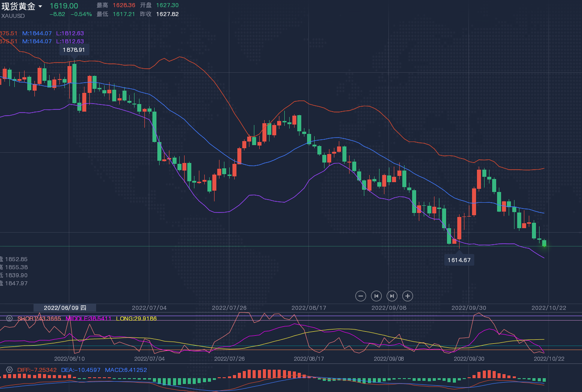
Task: Click the MACD value label
Action: (126, 370)
